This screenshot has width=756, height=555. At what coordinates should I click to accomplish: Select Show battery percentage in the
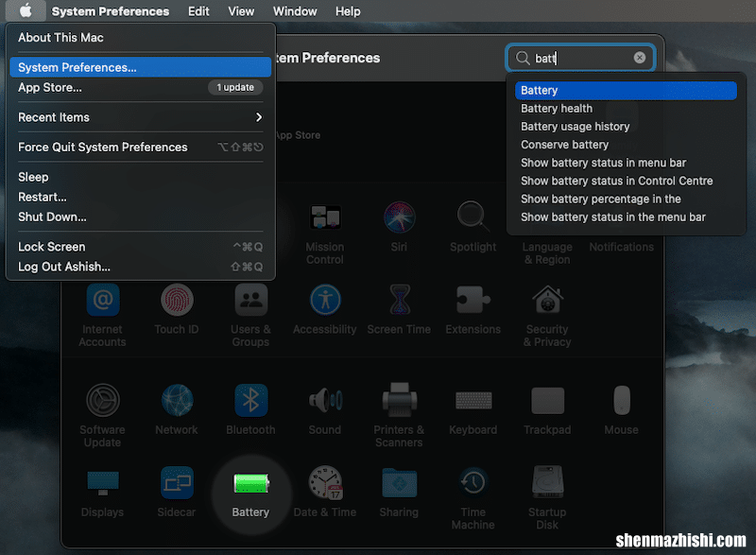coord(626,199)
